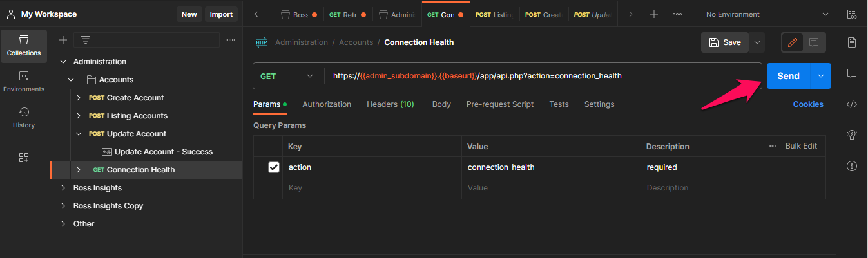The image size is (868, 258).
Task: Open the Cookies link
Action: coord(808,104)
